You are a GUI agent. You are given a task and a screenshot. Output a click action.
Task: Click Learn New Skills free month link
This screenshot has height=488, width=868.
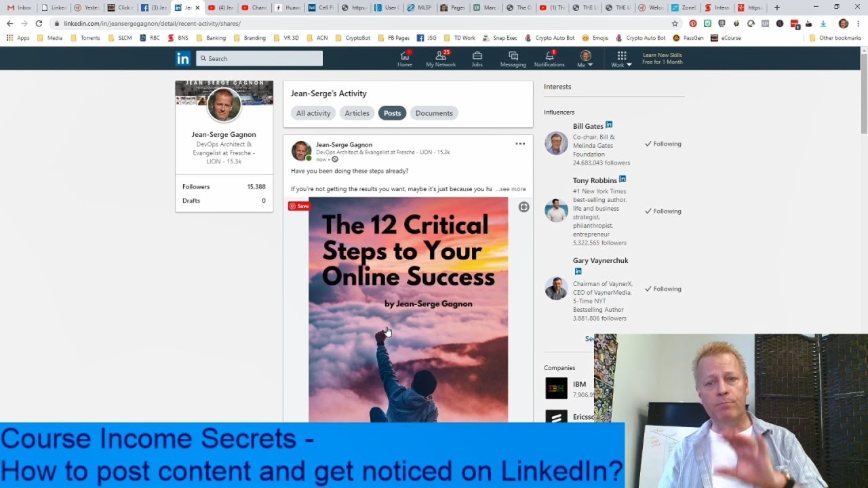pyautogui.click(x=663, y=58)
